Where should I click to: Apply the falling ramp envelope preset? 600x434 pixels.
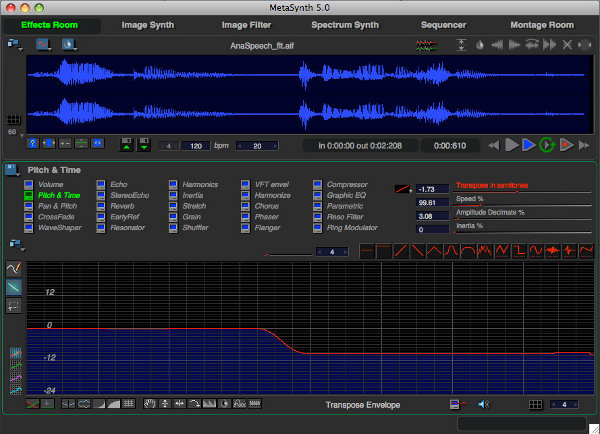(417, 251)
